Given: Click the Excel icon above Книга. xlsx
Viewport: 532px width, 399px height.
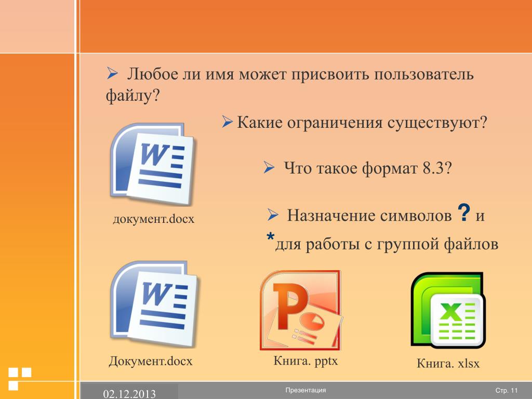Looking at the screenshot, I should click(448, 310).
